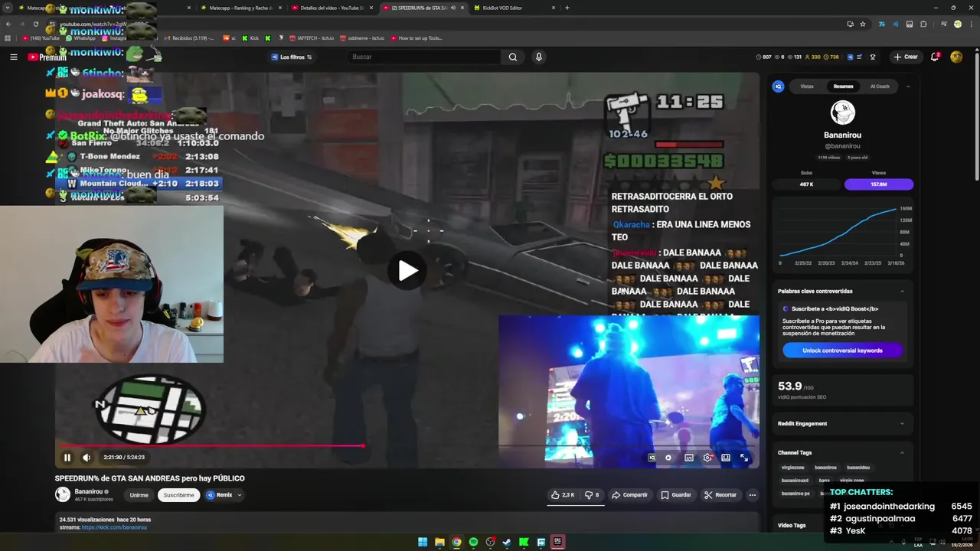This screenshot has height=551, width=980.
Task: Open the Remix dropdown arrow
Action: point(240,495)
